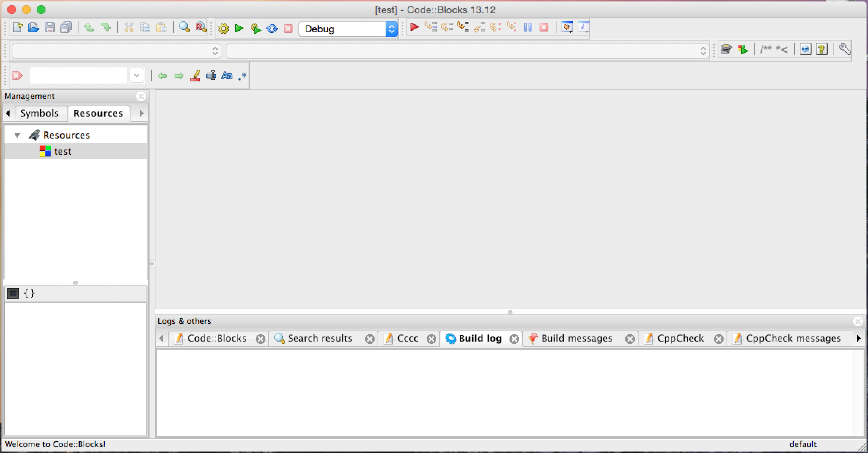This screenshot has width=868, height=453.
Task: Select the Debug build target dropdown
Action: point(348,29)
